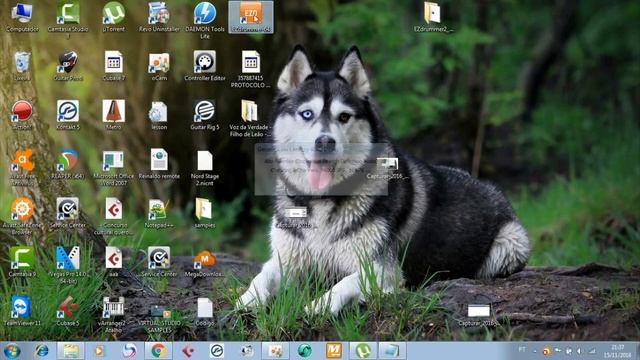This screenshot has height=360, width=640.
Task: Open the TeamViewer 11 shortcut
Action: click(x=22, y=311)
